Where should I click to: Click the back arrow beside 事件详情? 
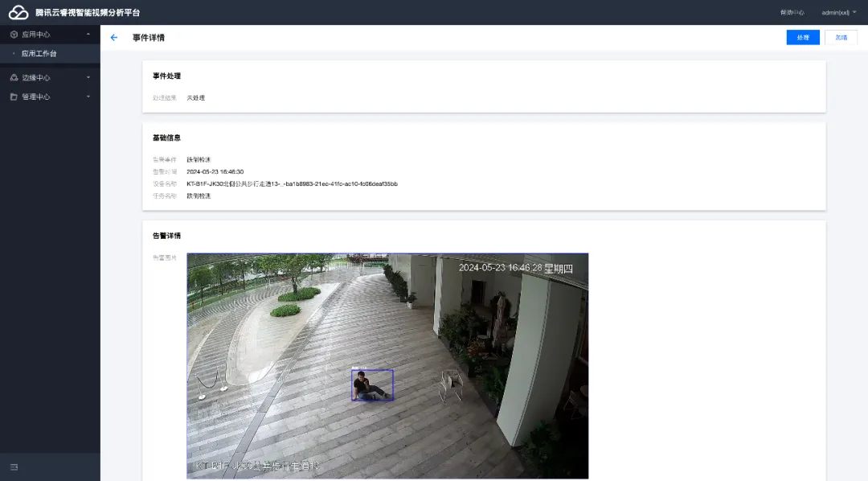114,38
